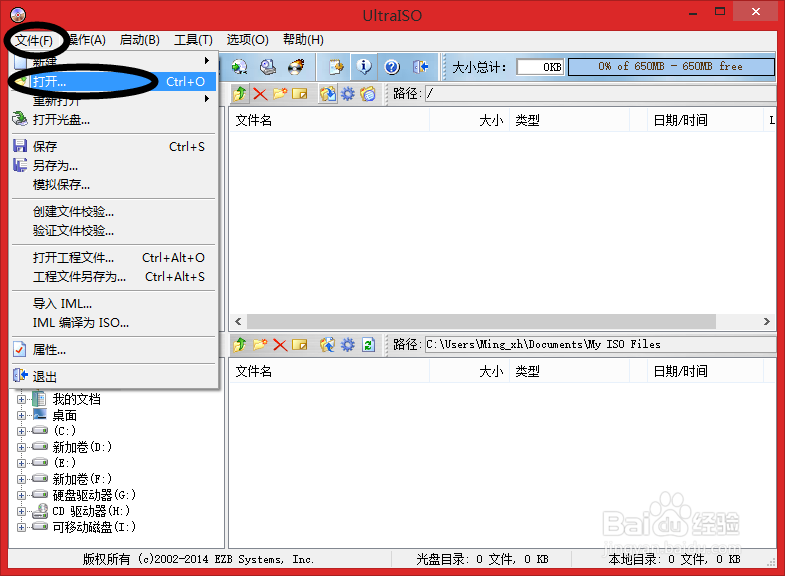Image resolution: width=785 pixels, height=576 pixels.
Task: Click the blue info bubble toolbar icon
Action: click(364, 67)
